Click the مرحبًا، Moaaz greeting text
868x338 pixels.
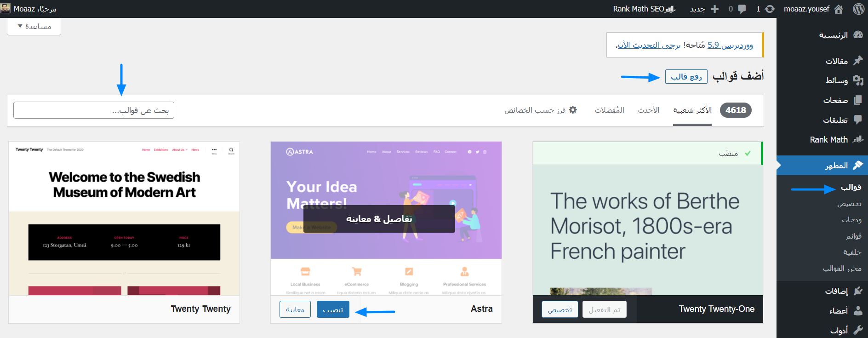[35, 9]
